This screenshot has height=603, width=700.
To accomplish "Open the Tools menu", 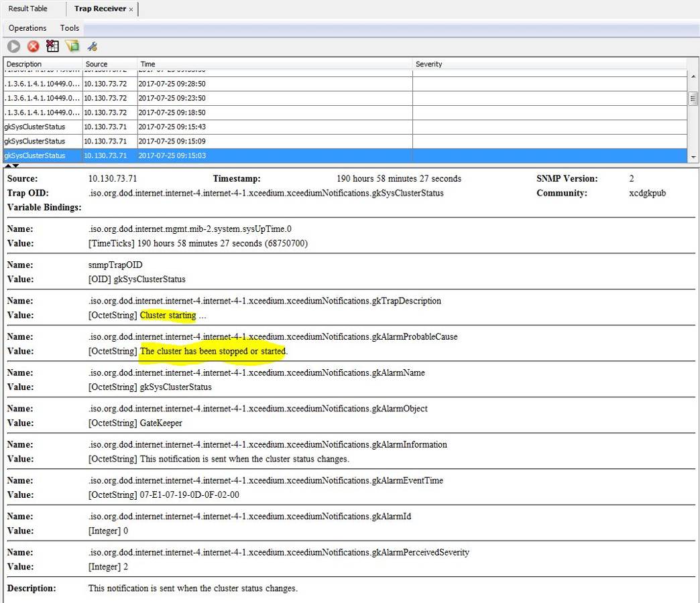I will pyautogui.click(x=69, y=28).
